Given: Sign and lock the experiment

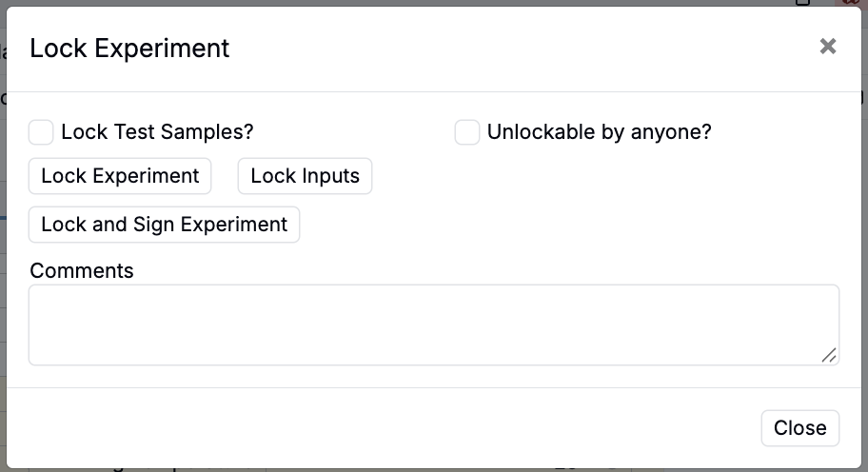Looking at the screenshot, I should click(164, 225).
